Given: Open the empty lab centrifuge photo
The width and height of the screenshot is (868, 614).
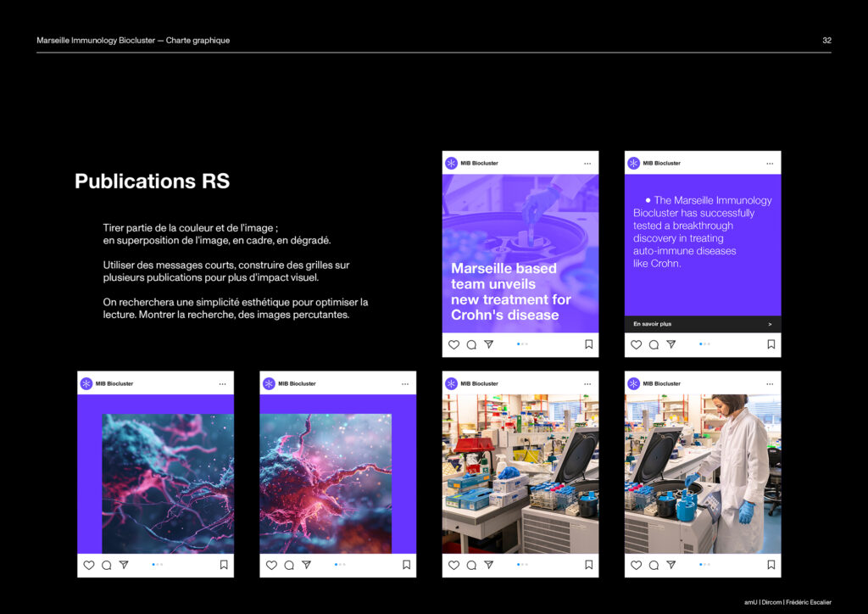Looking at the screenshot, I should (520, 474).
